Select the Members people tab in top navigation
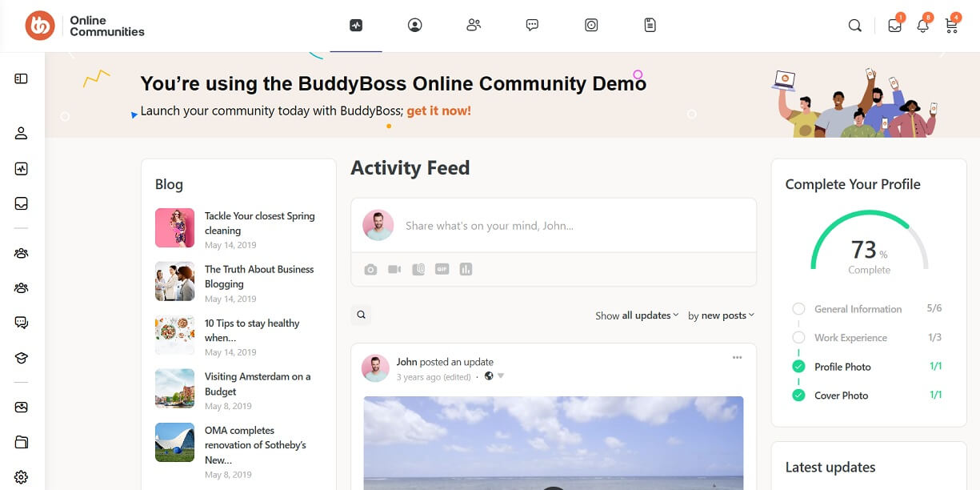This screenshot has width=980, height=490. pyautogui.click(x=474, y=26)
